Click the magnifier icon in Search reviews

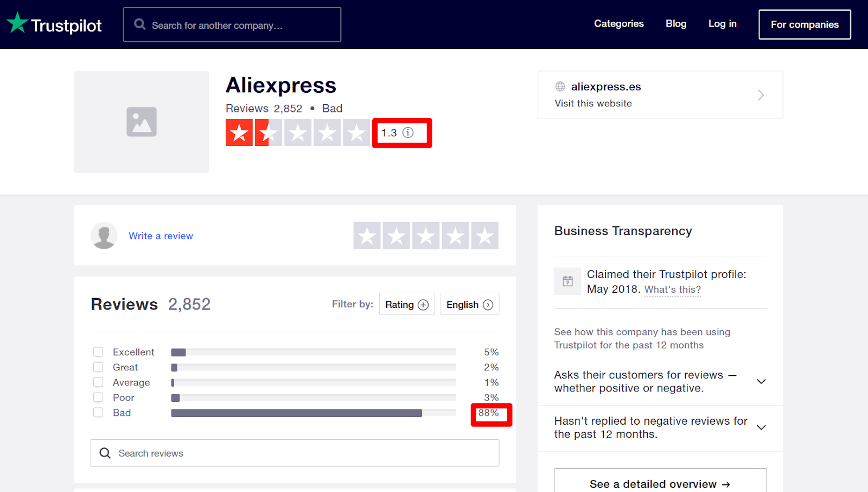pos(105,453)
